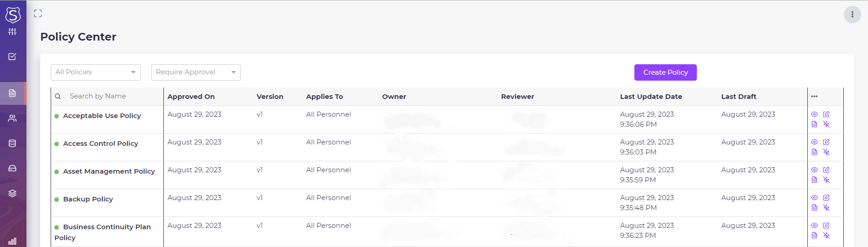Screen dimensions: 868x247
Task: View the Acceptable Use Policy via eye icon
Action: click(x=814, y=114)
